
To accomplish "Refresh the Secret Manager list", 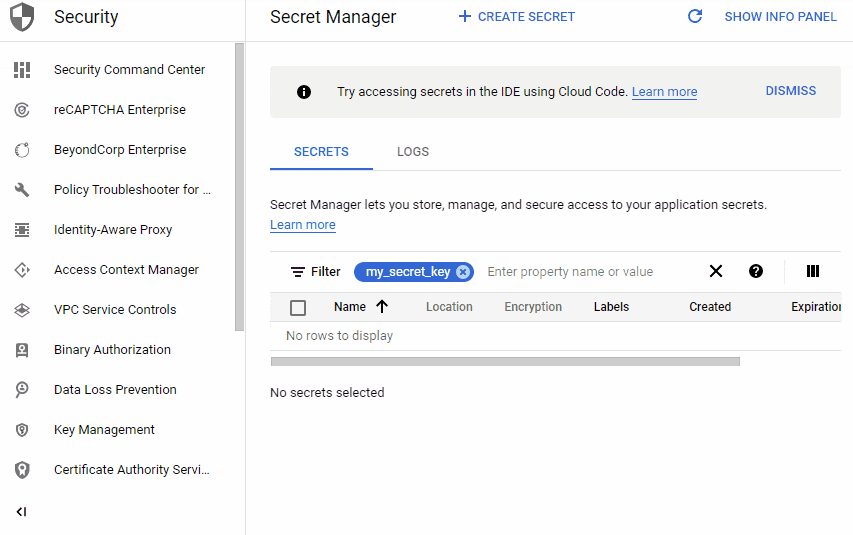I will click(x=695, y=16).
